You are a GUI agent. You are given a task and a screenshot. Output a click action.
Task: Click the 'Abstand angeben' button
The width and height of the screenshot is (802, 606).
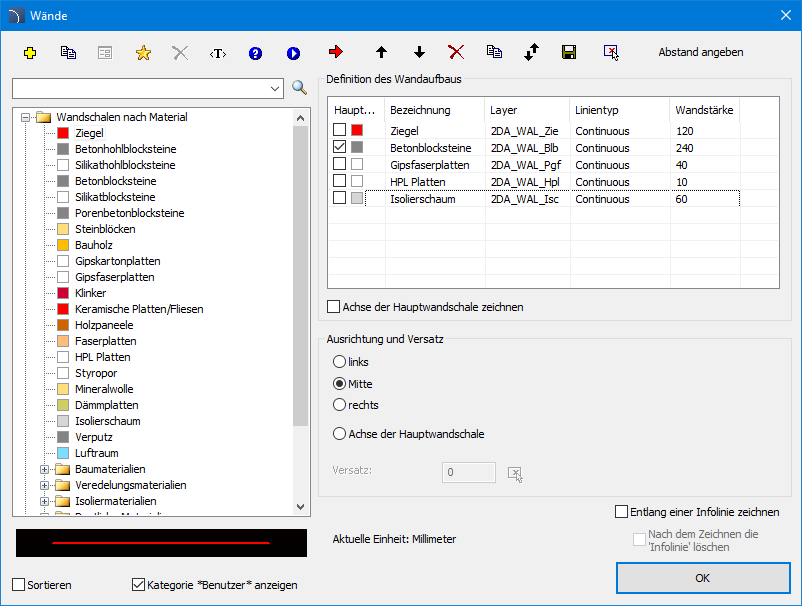(x=700, y=52)
